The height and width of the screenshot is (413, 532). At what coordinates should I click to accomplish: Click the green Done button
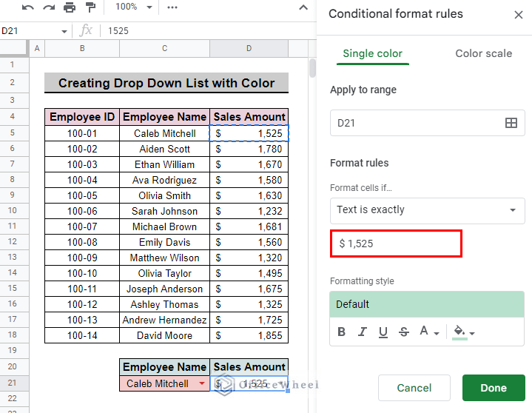point(494,388)
